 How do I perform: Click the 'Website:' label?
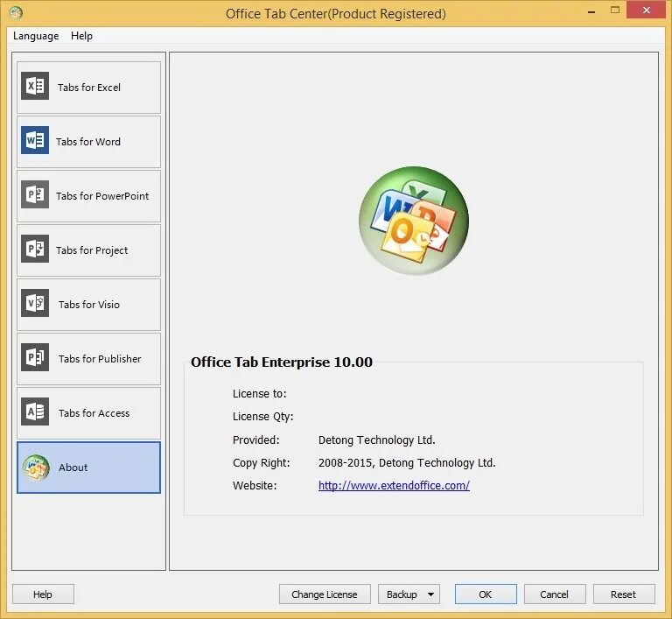255,486
